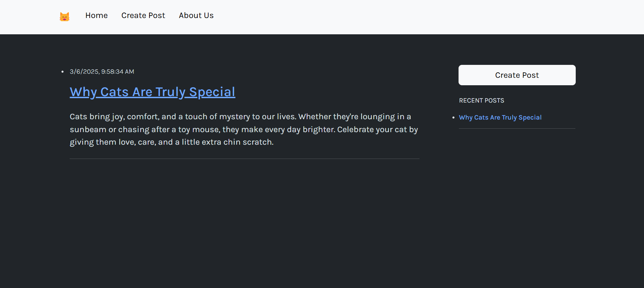The image size is (644, 288).
Task: Click the divider under the recent posts list
Action: click(x=517, y=128)
